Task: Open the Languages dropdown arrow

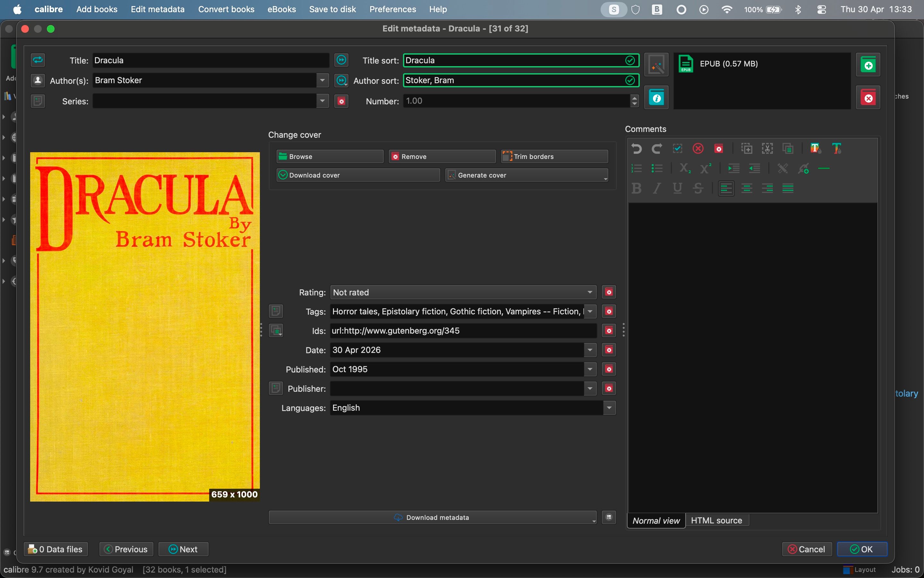Action: point(609,408)
